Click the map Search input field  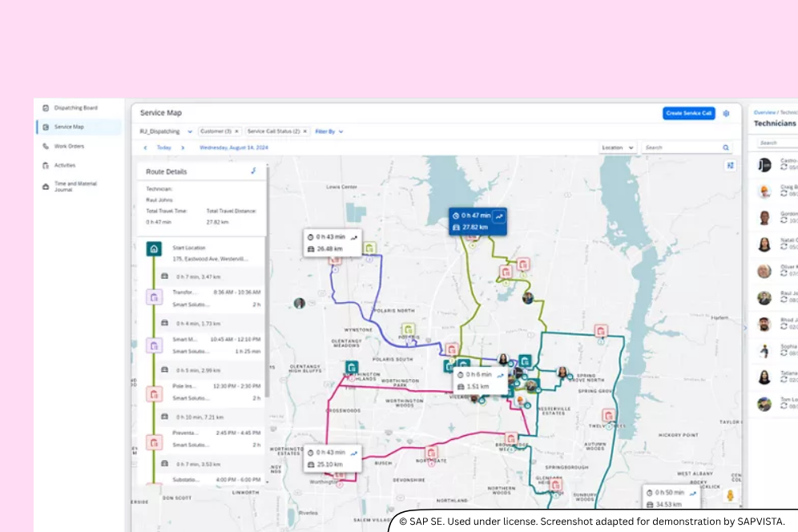point(682,147)
